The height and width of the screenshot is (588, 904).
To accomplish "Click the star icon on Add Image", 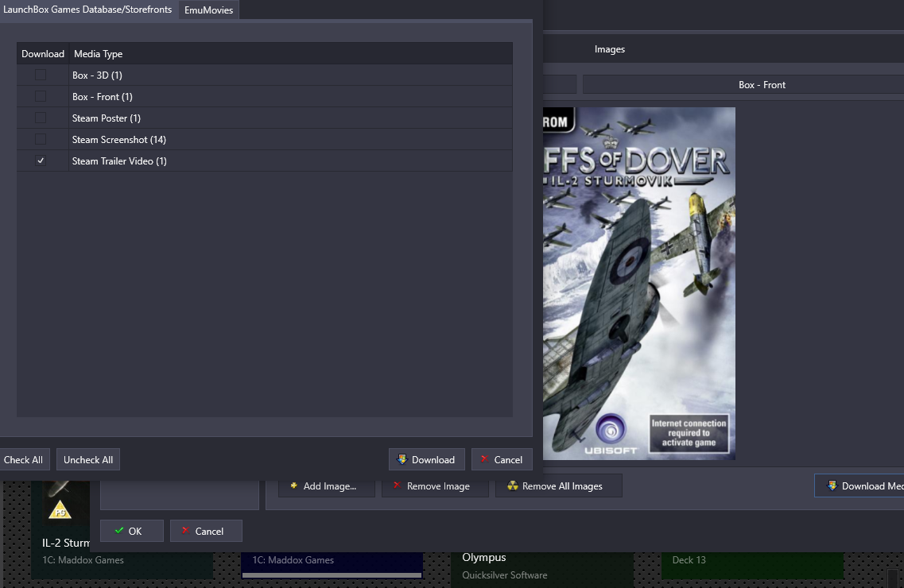I will pos(293,485).
